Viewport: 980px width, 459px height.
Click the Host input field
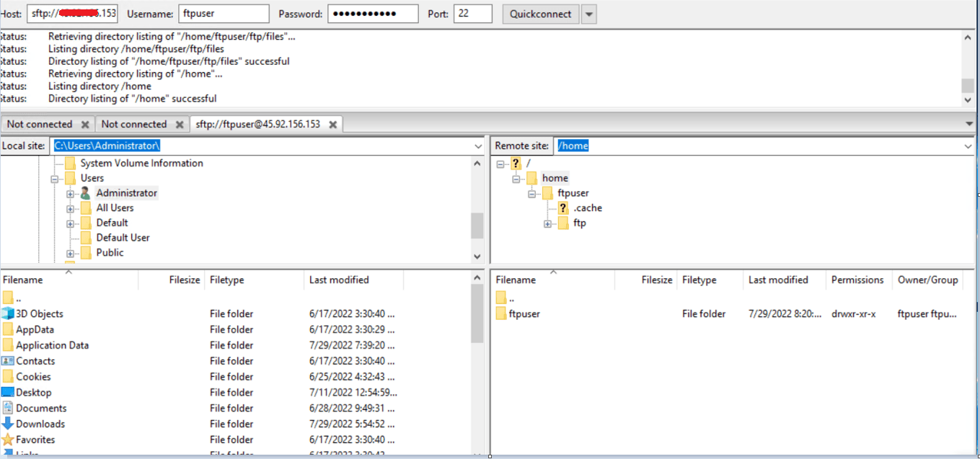point(72,13)
